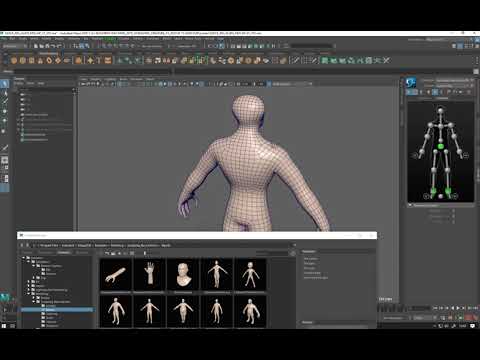Image resolution: width=480 pixels, height=360 pixels.
Task: Select the first figure thumbnail in the second row
Action: point(115,311)
